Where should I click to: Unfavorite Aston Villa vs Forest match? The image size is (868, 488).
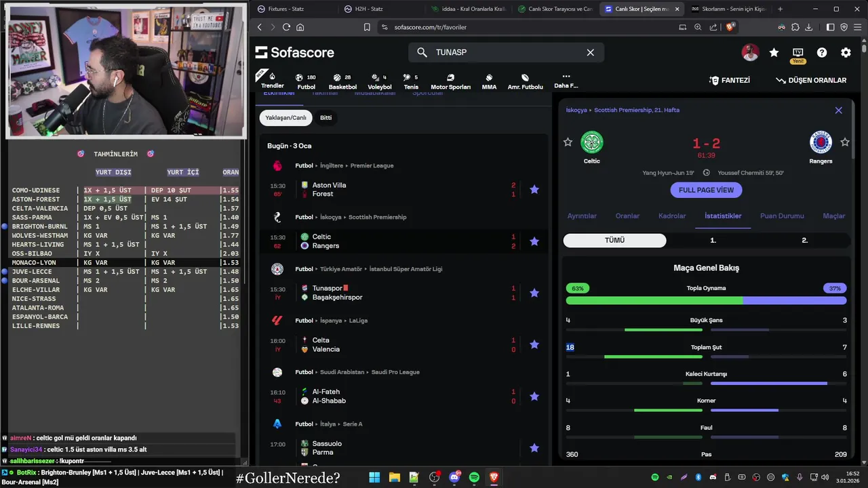click(x=534, y=190)
